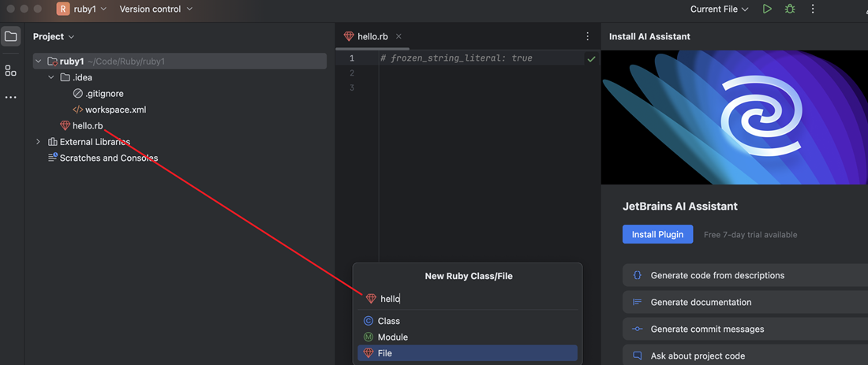Click the Class circle C icon in popup
Viewport: 868px width, 365px height.
tap(369, 321)
